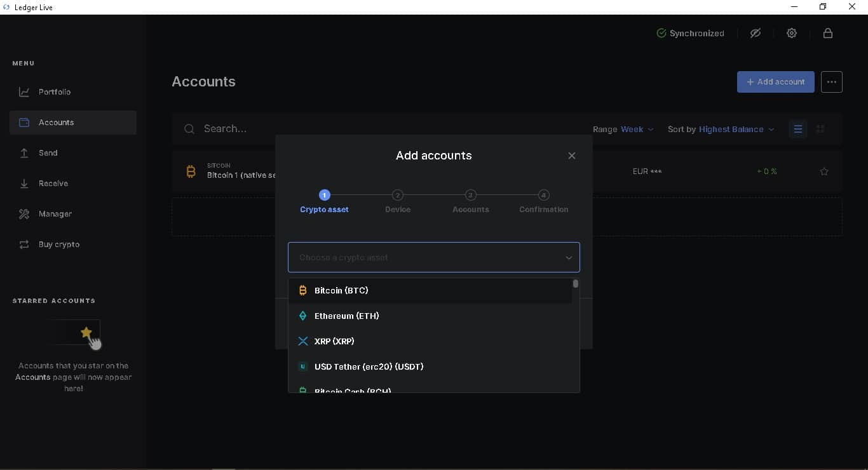
Task: Click the Ledger Live logo in the title bar
Action: coord(6,7)
